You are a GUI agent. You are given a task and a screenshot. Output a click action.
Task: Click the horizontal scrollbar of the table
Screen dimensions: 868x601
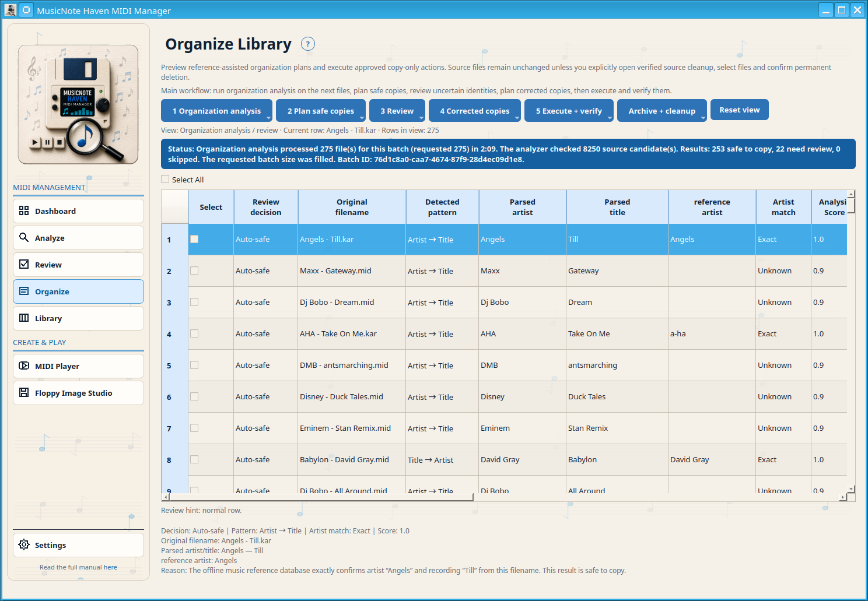pyautogui.click(x=320, y=497)
